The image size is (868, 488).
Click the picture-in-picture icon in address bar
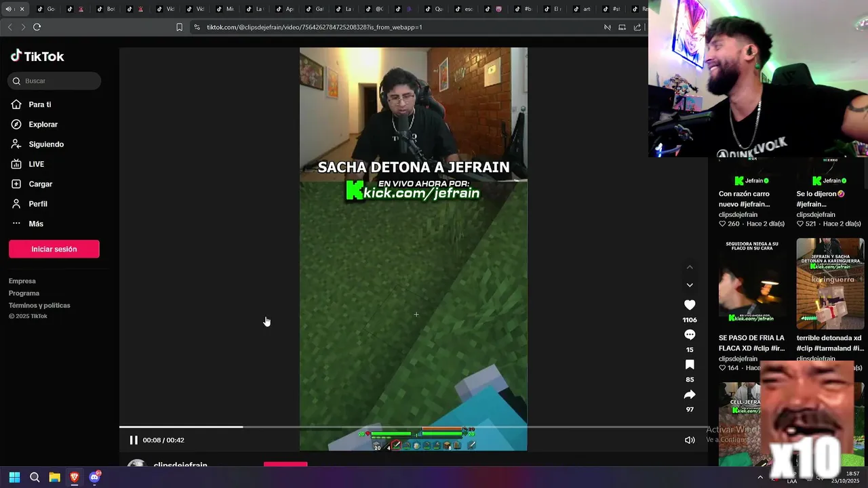coord(622,27)
